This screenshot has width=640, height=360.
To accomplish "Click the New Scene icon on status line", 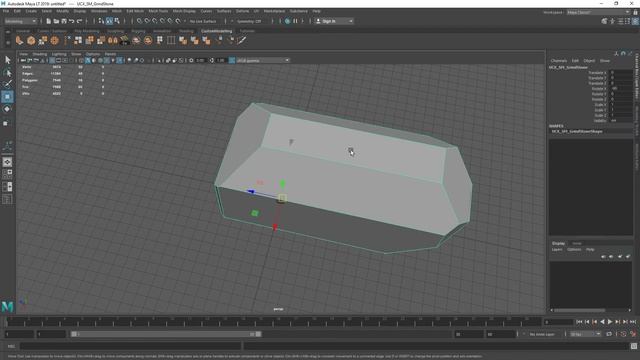I will (49, 21).
